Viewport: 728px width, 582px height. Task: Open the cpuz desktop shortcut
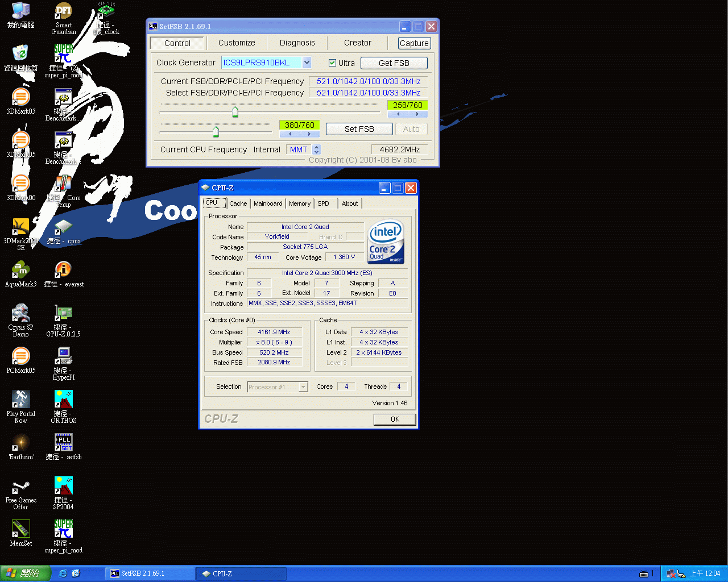[x=64, y=231]
